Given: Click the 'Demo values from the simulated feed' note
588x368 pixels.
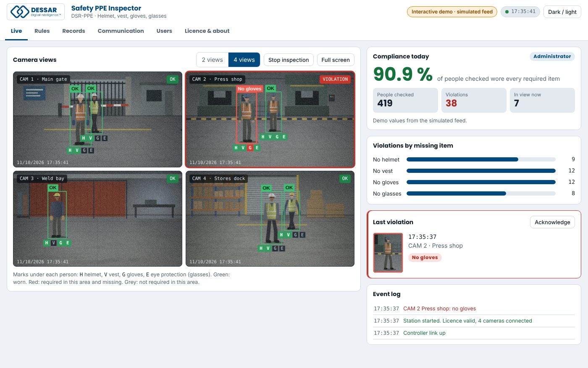Looking at the screenshot, I should [x=420, y=121].
